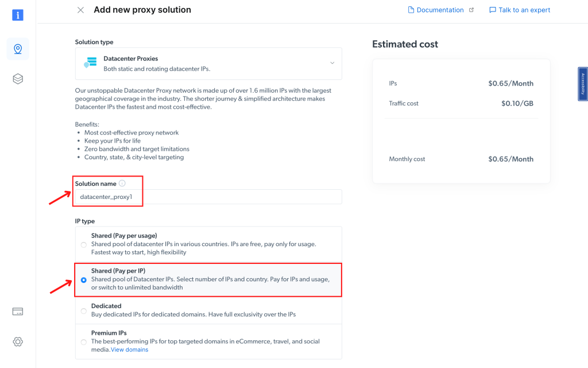
Task: Click Talk to an expert
Action: click(x=524, y=10)
